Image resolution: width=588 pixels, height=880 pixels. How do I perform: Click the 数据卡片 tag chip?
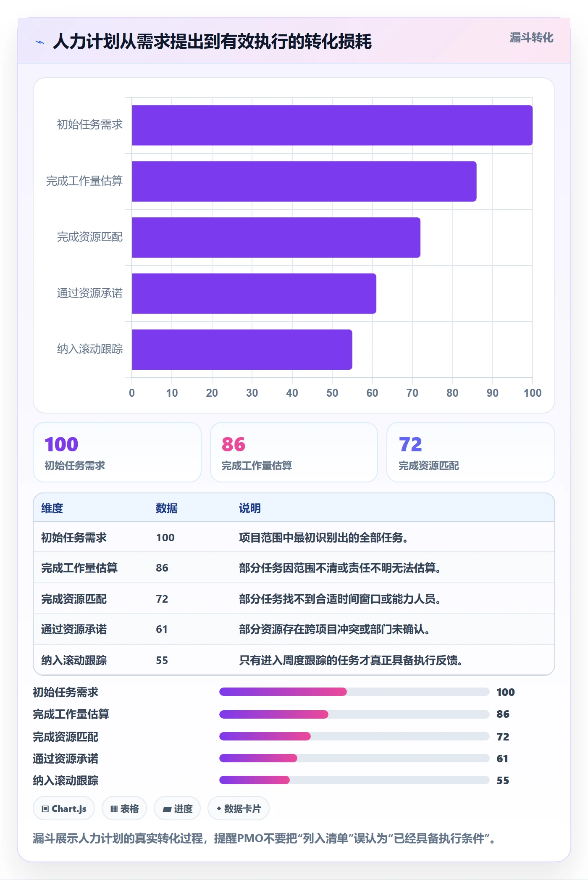pos(239,808)
